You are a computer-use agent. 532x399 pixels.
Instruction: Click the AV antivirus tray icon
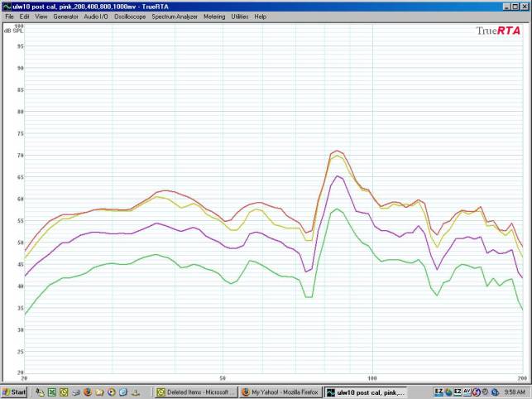[x=467, y=392]
